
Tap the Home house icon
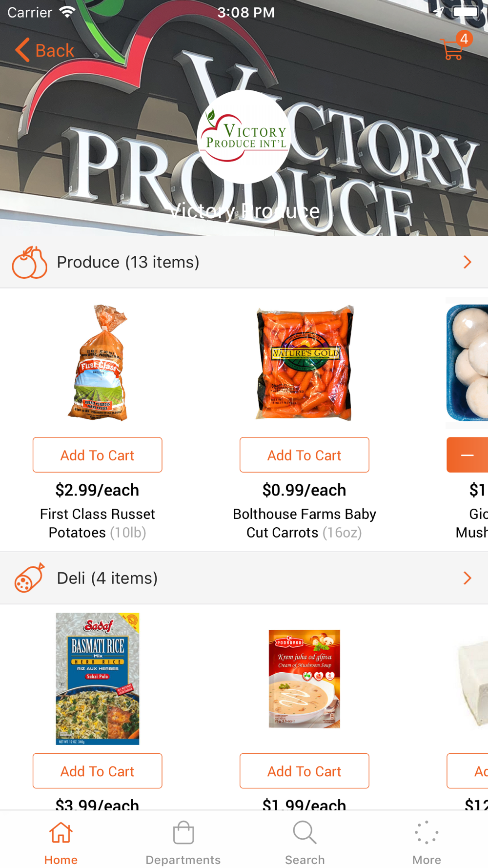coord(61,833)
